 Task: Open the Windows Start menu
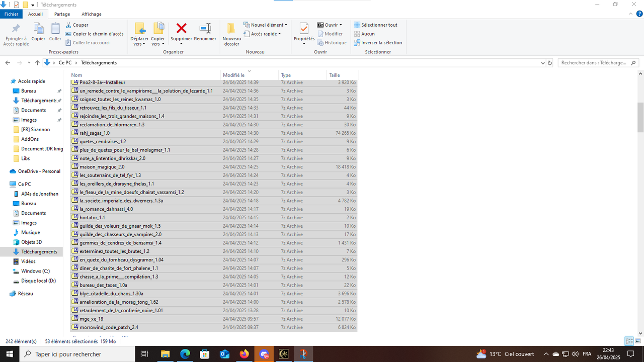10,354
